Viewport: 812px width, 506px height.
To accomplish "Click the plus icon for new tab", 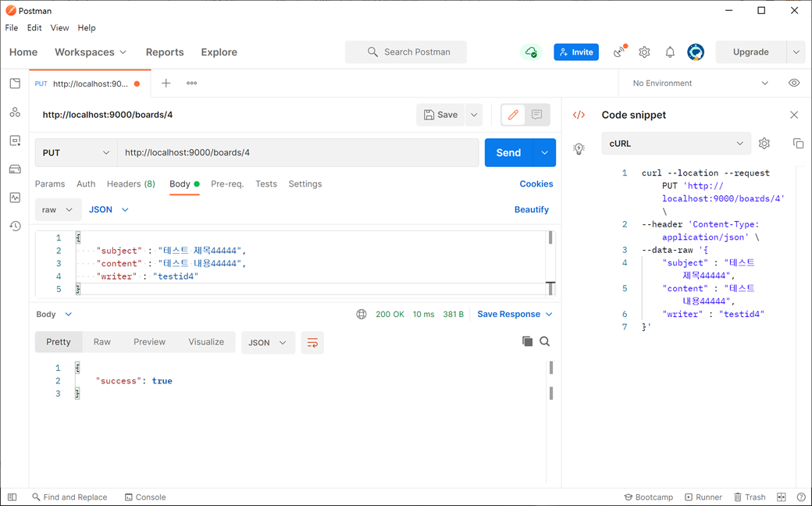I will click(166, 83).
